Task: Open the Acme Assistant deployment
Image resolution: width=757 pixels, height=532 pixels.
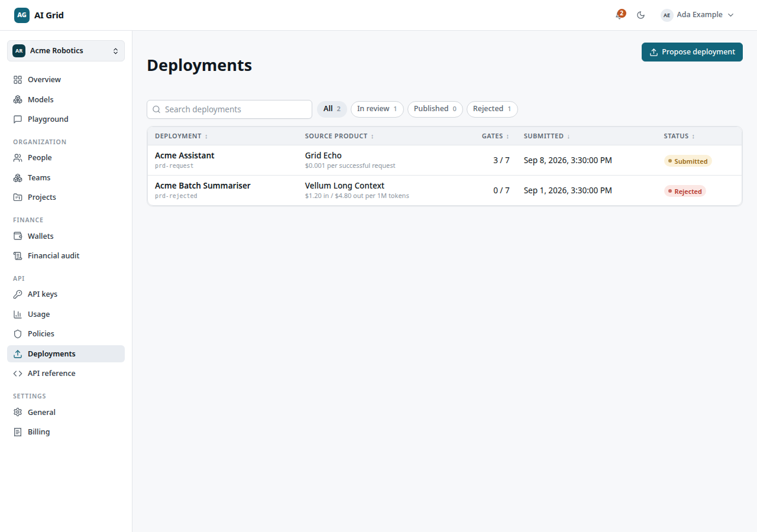Action: 185,155
